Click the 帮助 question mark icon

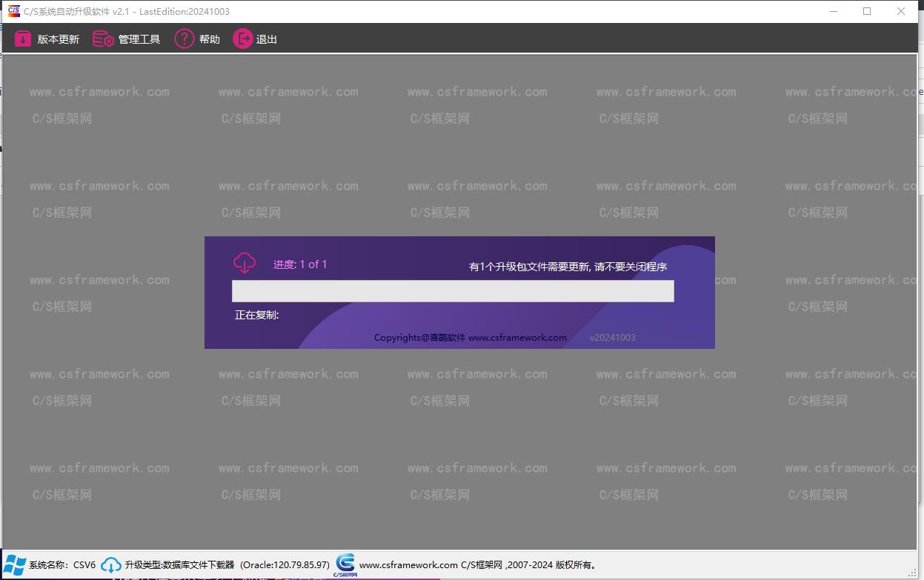click(x=185, y=39)
